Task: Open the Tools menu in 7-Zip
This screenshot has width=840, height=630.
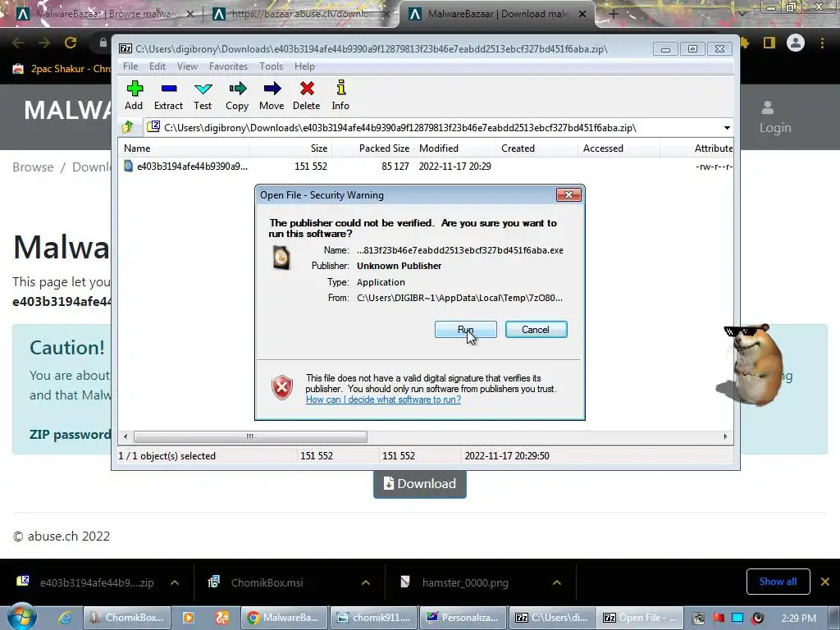Action: pyautogui.click(x=271, y=66)
